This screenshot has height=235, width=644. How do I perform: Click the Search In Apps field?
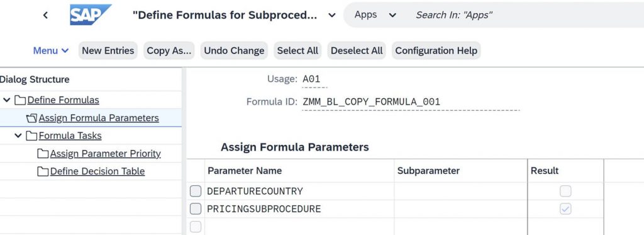click(x=521, y=15)
